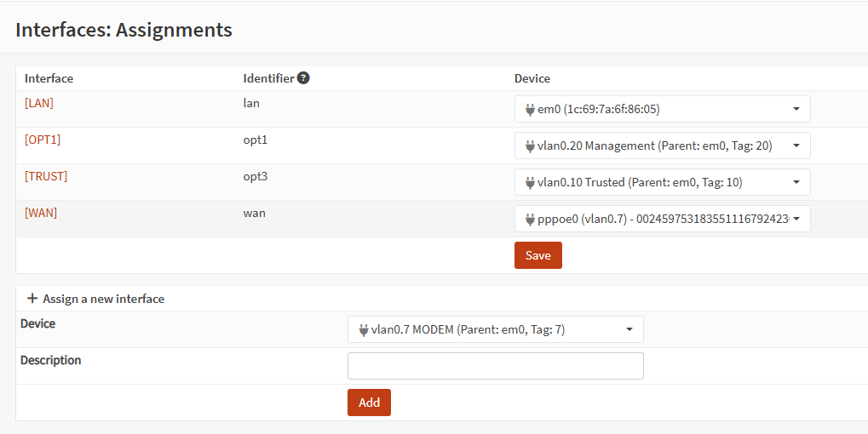Open the [OPT1] interface link
Viewport: 868px width, 434px height.
tap(43, 140)
